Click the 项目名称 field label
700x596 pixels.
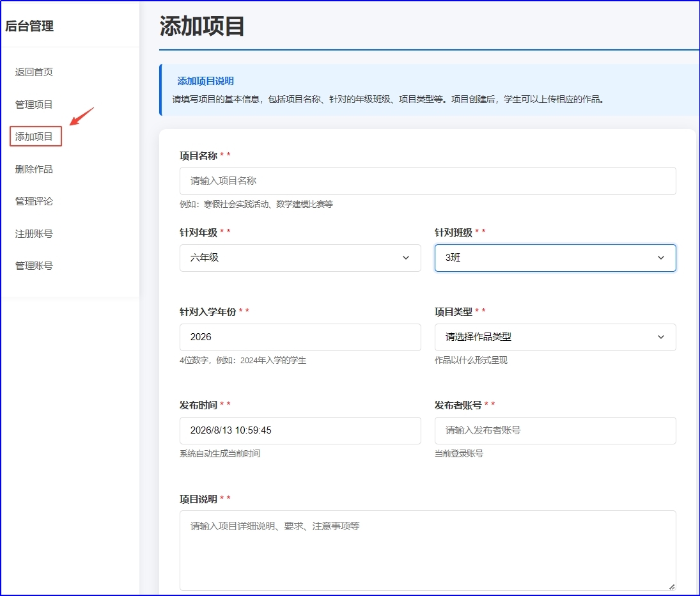198,155
